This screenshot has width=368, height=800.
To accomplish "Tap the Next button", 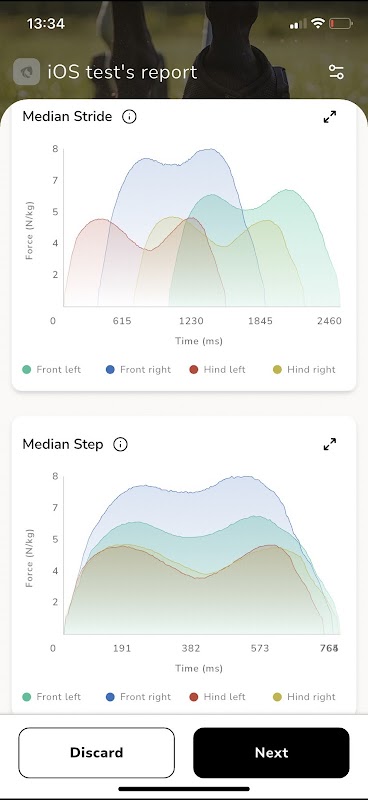I will click(272, 753).
